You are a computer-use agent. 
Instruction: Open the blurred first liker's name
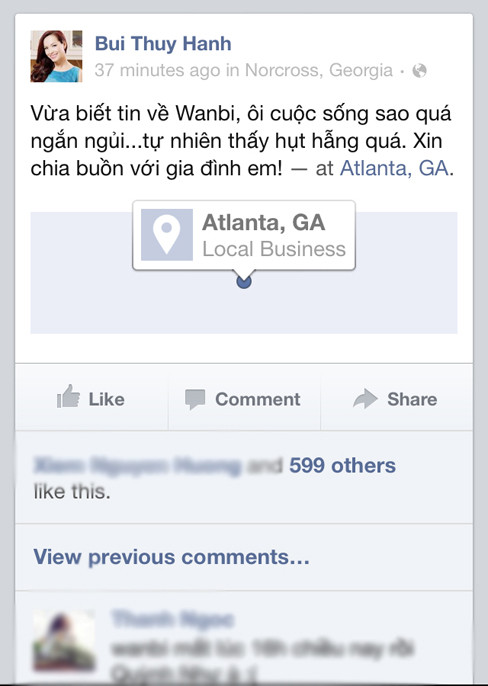click(137, 466)
